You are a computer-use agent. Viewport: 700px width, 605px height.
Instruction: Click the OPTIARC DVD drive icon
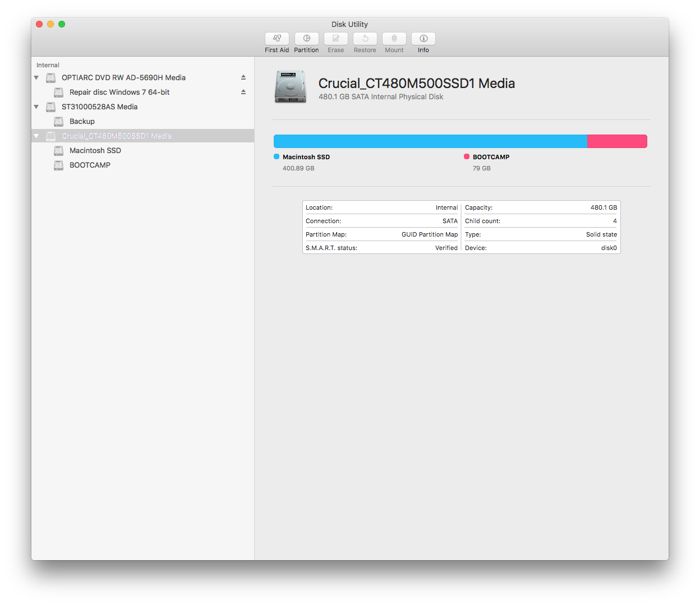coord(50,77)
